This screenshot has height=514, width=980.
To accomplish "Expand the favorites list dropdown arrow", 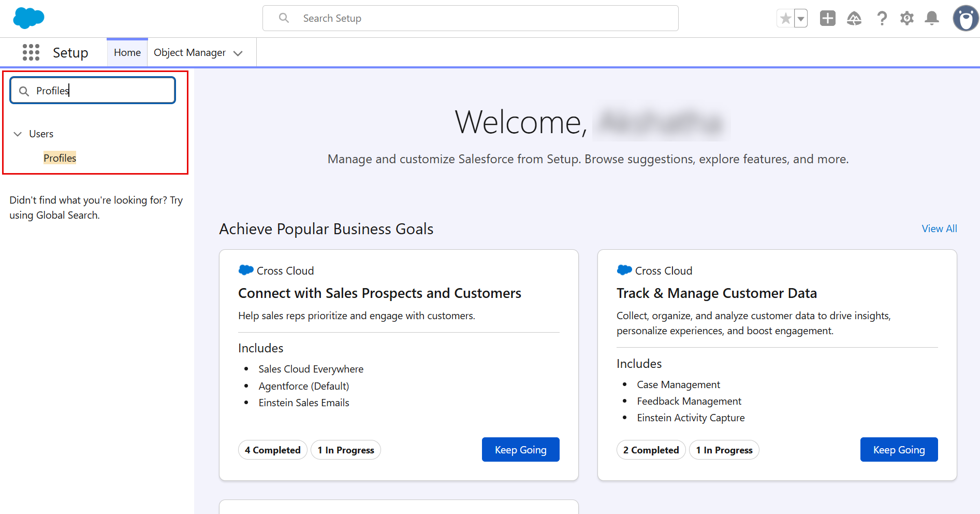I will coord(801,19).
